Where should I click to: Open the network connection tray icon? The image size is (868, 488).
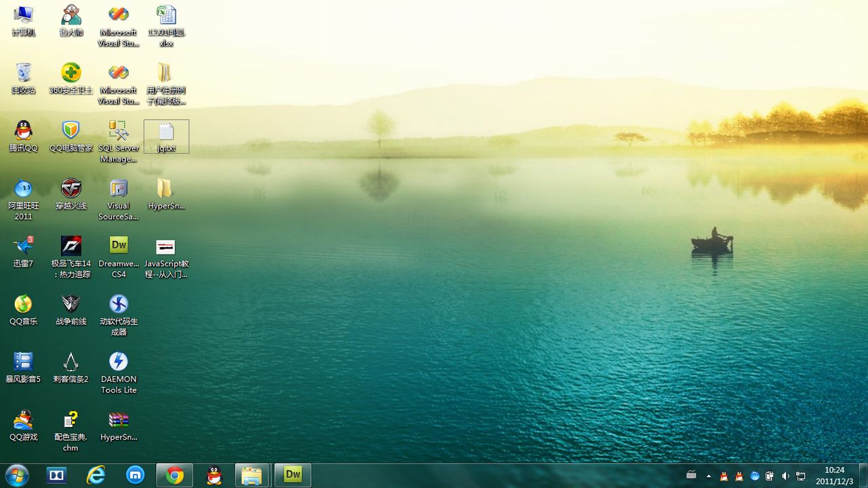[x=801, y=476]
